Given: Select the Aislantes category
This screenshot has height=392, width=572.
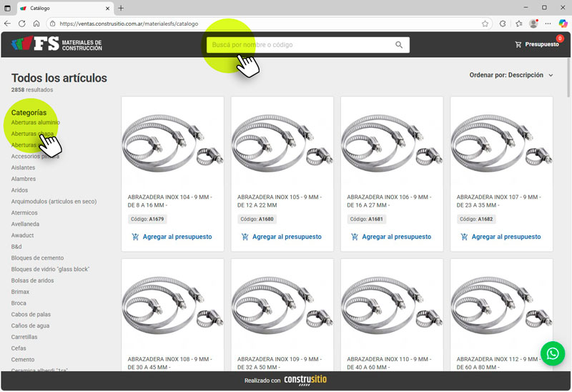Looking at the screenshot, I should tap(23, 167).
